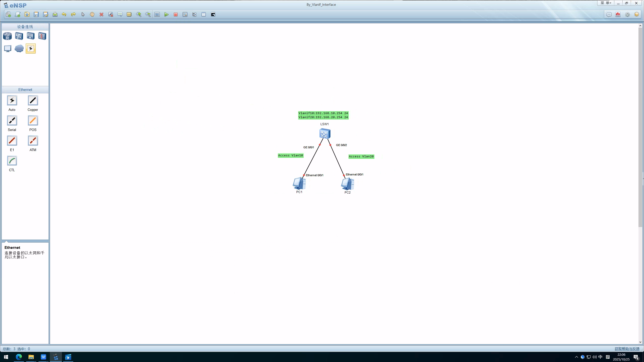Click the add text note tool
The image size is (644, 362).
click(120, 15)
